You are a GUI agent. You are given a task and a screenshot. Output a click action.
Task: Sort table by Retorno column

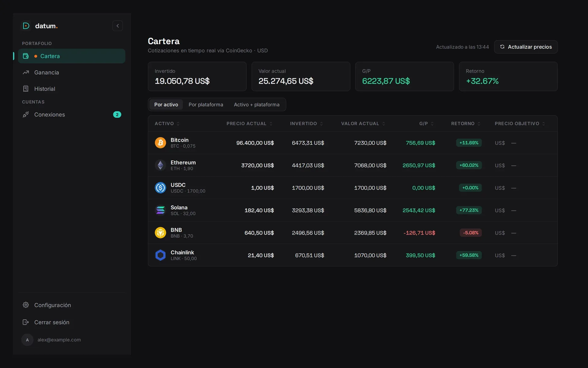(466, 124)
